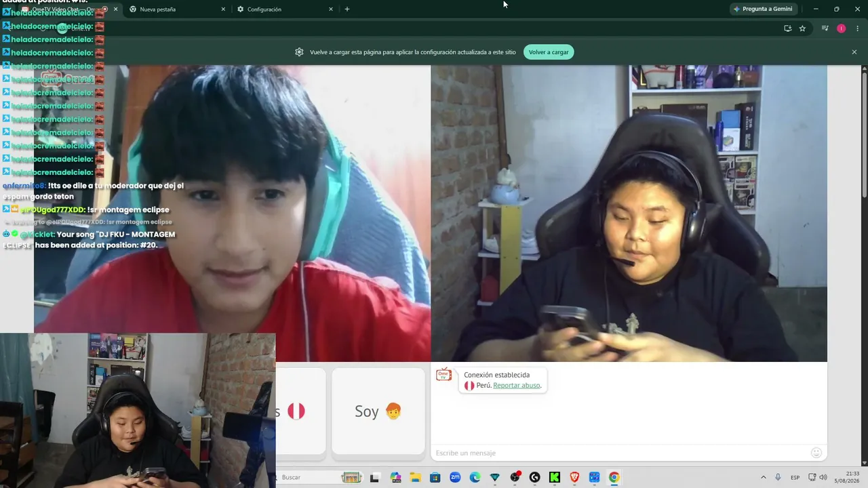This screenshot has width=868, height=488.
Task: Switch to the Nueva pestaña tab
Action: pyautogui.click(x=177, y=9)
